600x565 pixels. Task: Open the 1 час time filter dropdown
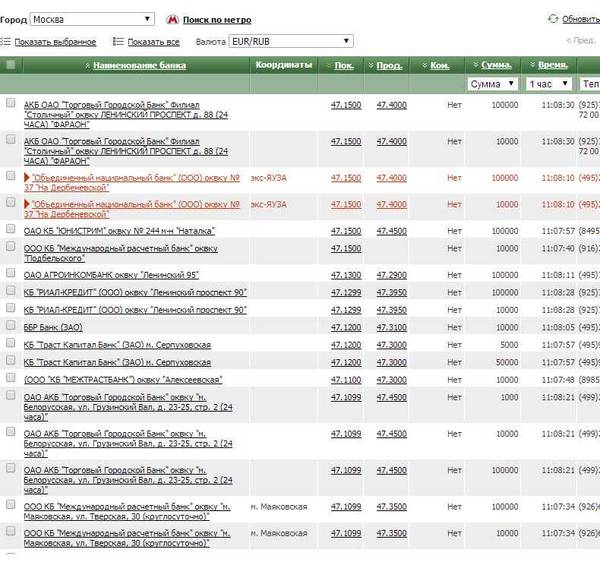549,84
